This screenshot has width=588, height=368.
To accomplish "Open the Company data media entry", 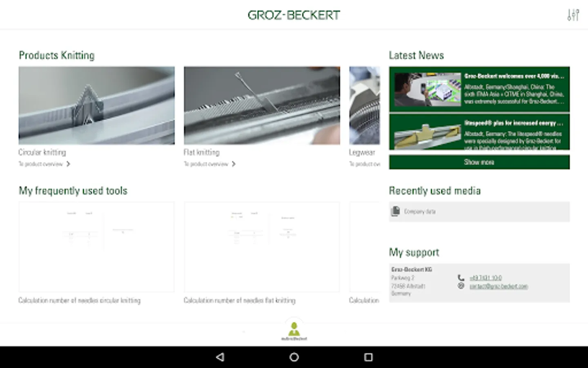I will [x=479, y=212].
